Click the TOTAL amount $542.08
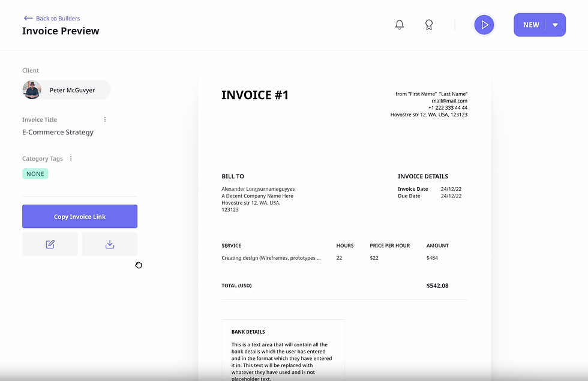 [x=437, y=286]
